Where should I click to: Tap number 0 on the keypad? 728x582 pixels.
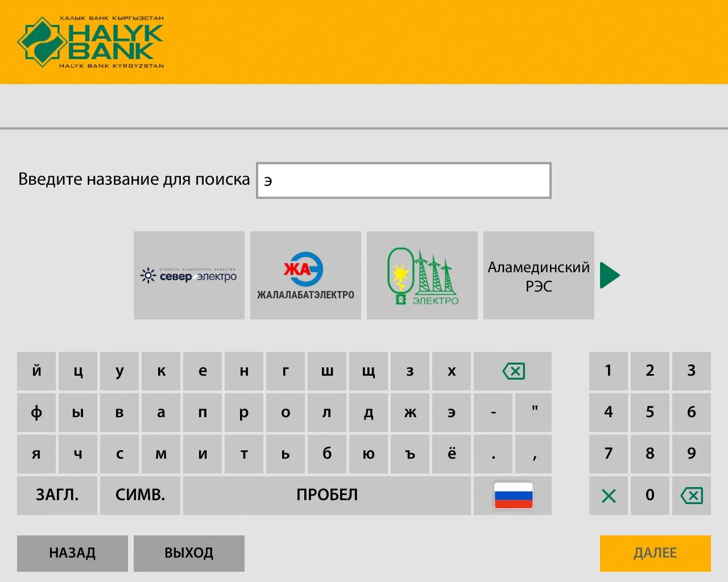tap(650, 496)
